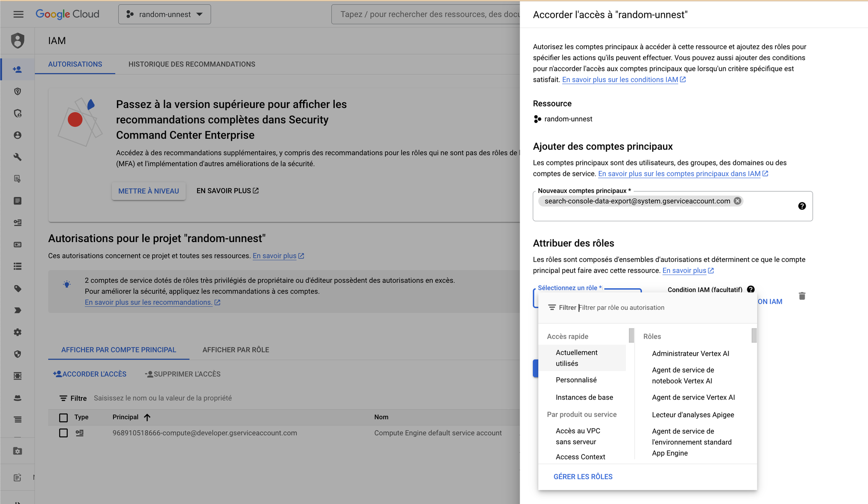Select the person-add IAM sidebar icon
The image size is (868, 504).
[x=17, y=69]
